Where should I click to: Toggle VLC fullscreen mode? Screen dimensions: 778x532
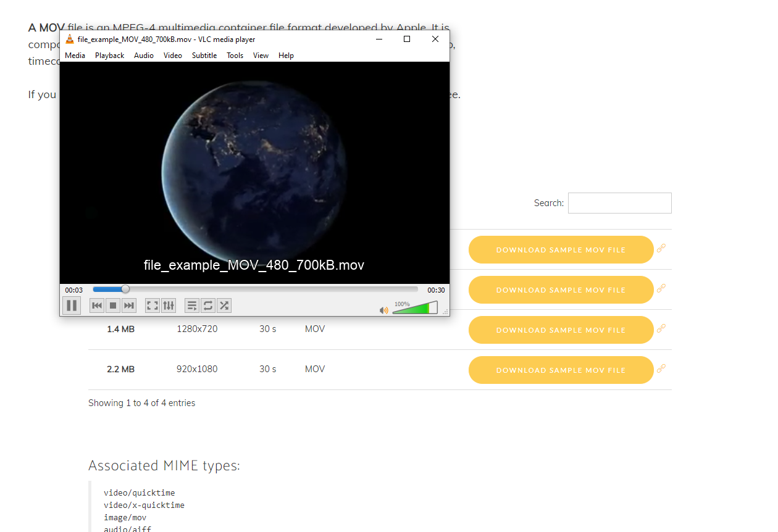point(153,305)
